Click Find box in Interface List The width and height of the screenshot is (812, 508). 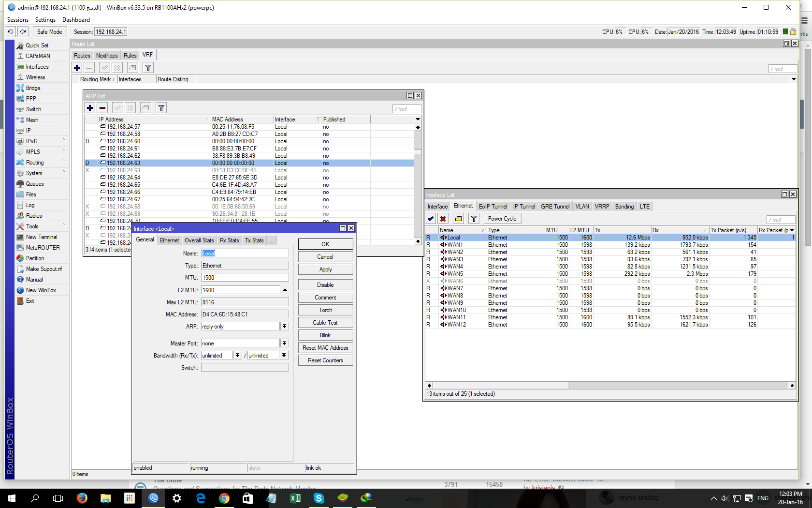coord(781,220)
